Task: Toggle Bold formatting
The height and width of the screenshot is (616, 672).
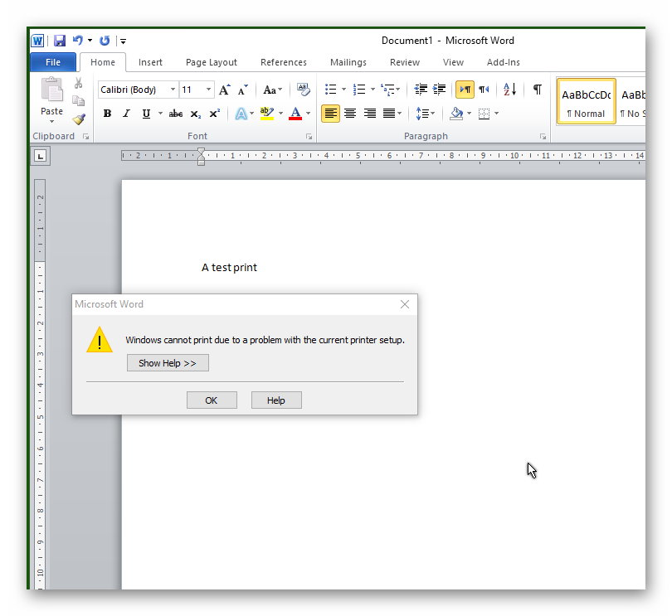Action: coord(107,114)
